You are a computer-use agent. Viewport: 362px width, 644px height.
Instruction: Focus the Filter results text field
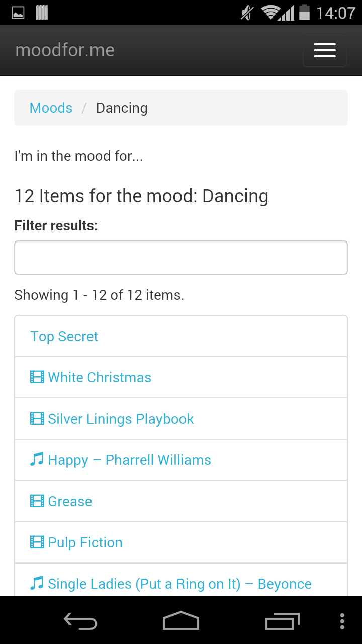[x=181, y=258]
